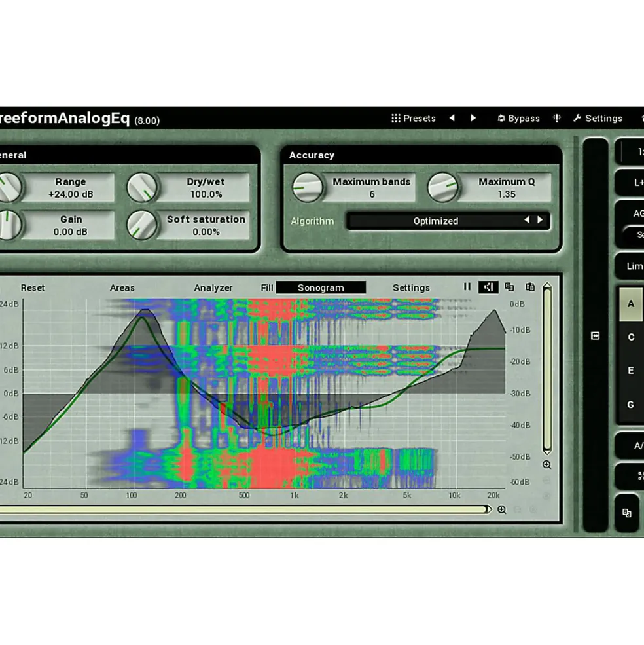Click the Dry/wet knob
This screenshot has height=645, width=644.
pos(142,187)
